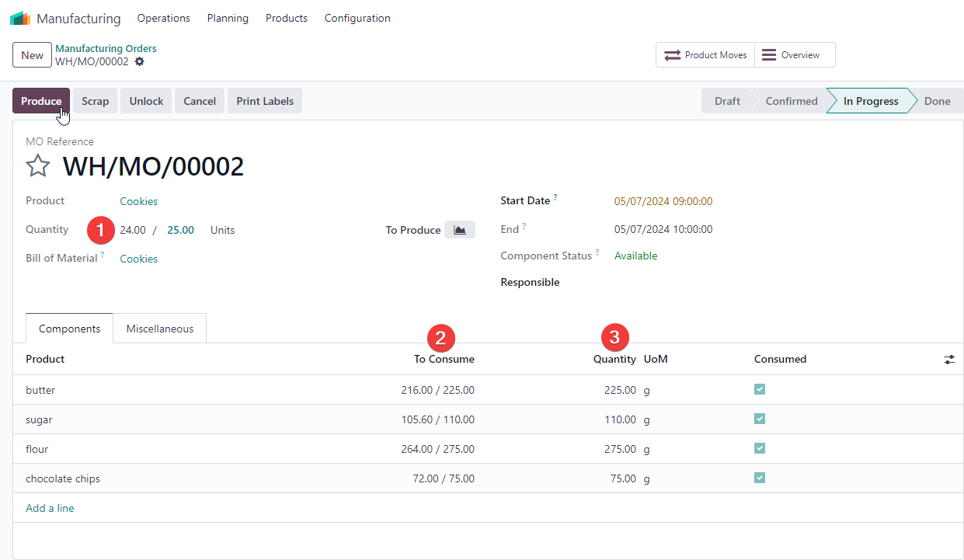Switch to the Components tab
The image size is (964, 560).
point(70,329)
